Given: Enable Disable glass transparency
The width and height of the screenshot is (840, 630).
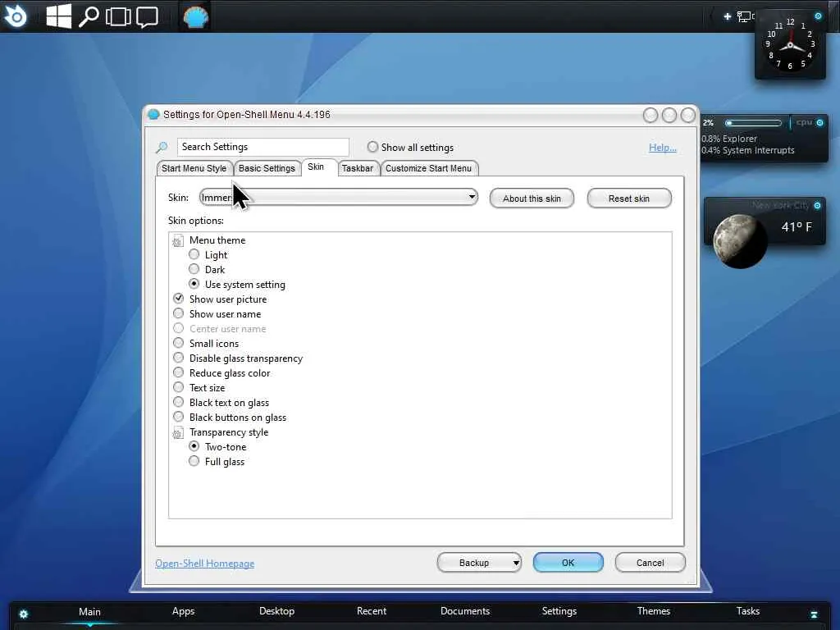Looking at the screenshot, I should pos(178,358).
